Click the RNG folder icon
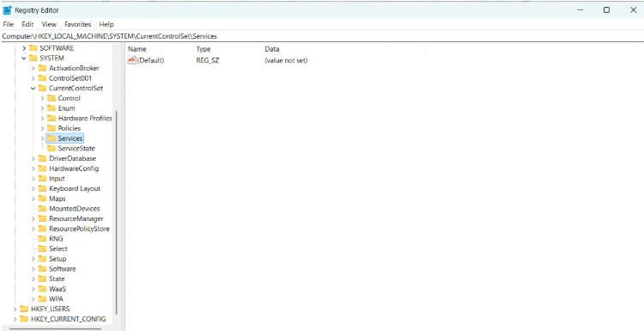This screenshot has height=331, width=644. tap(42, 238)
